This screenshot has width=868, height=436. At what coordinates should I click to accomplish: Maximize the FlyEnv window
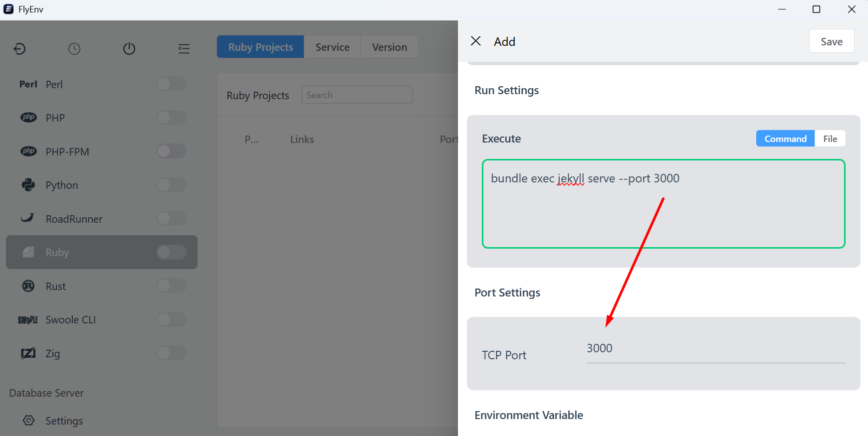[x=816, y=9]
